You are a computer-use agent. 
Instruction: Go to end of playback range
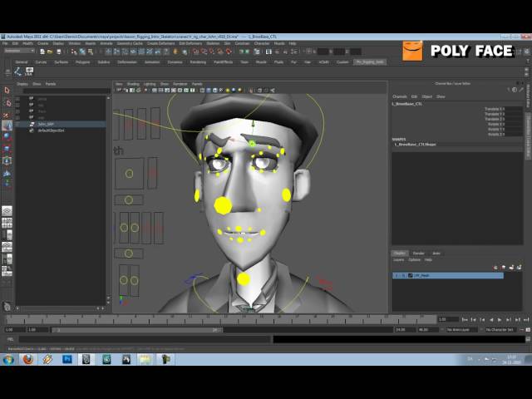(x=526, y=319)
